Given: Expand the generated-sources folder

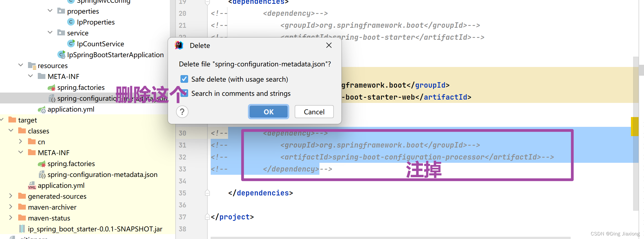Looking at the screenshot, I should coord(11,196).
